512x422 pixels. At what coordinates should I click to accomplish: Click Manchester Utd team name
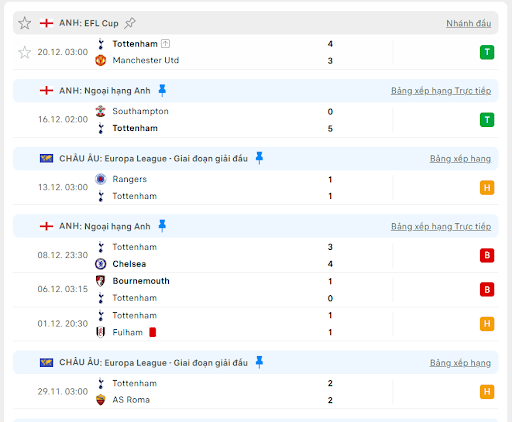click(146, 60)
